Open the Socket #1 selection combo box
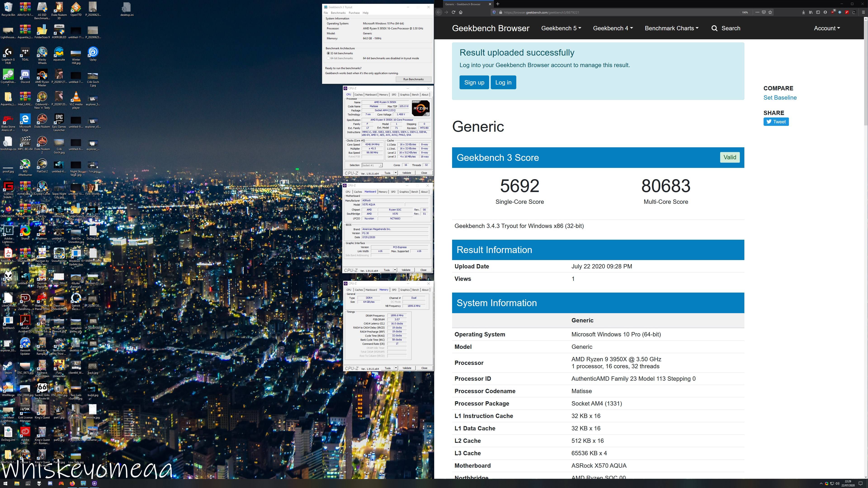The width and height of the screenshot is (868, 488). pos(372,165)
